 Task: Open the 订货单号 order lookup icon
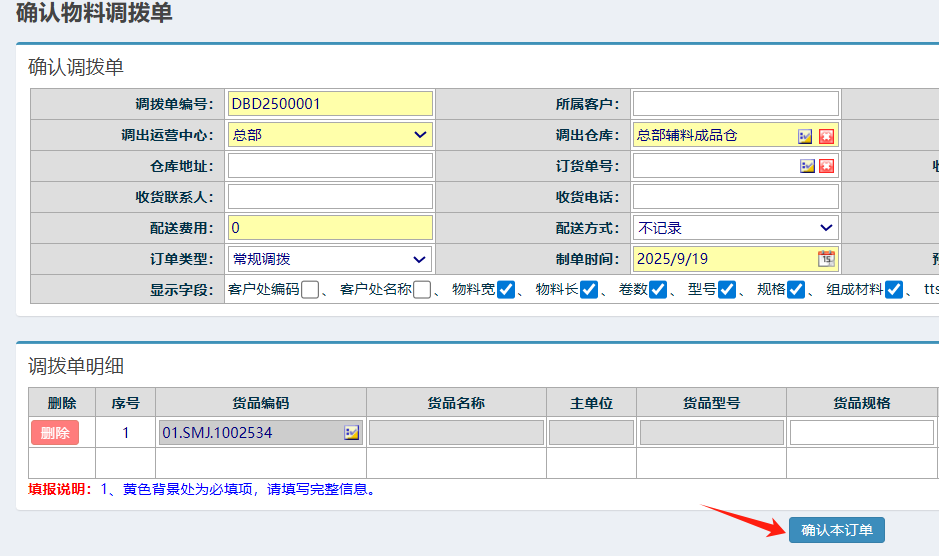click(807, 166)
